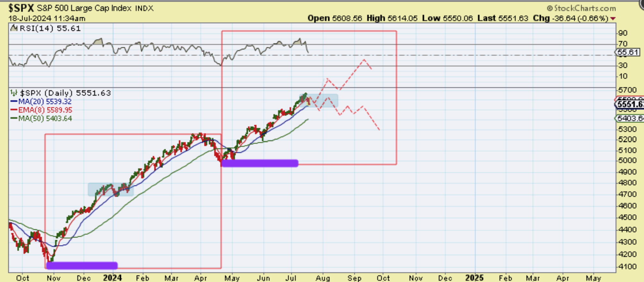
Task: Click the 4400 price axis label
Action: [627, 230]
